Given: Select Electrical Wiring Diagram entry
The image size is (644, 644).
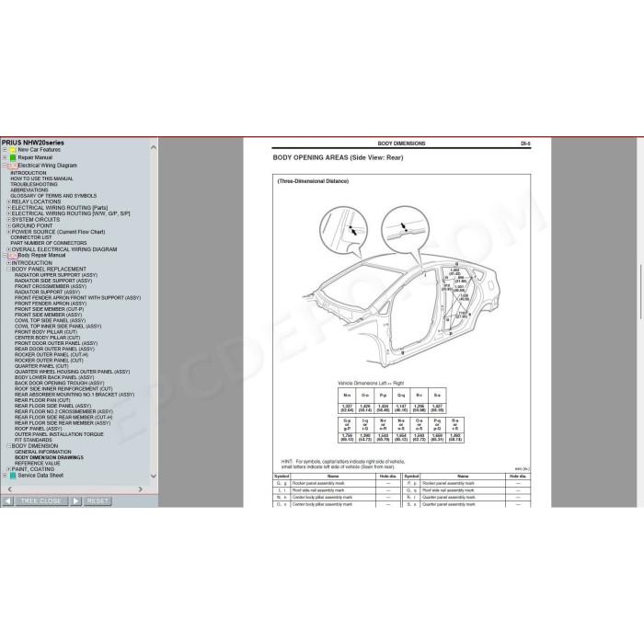Looking at the screenshot, I should point(47,166).
